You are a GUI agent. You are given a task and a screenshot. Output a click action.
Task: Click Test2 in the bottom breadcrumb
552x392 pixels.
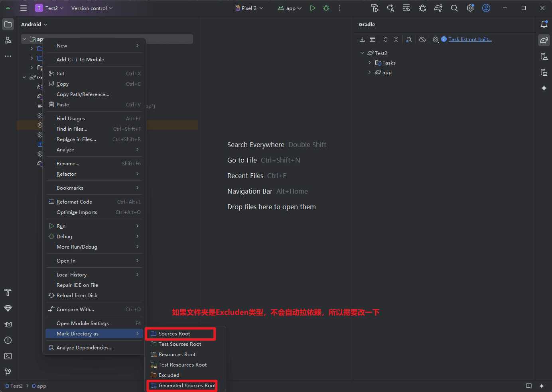point(16,386)
